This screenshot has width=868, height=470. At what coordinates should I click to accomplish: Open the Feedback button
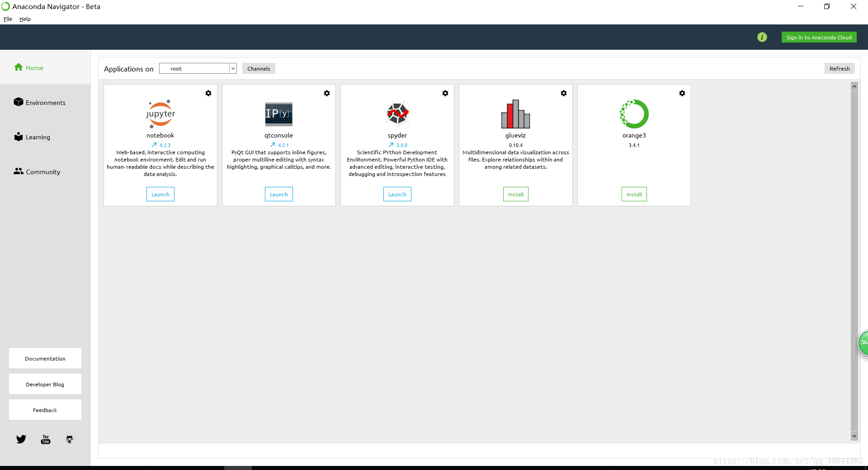(45, 410)
